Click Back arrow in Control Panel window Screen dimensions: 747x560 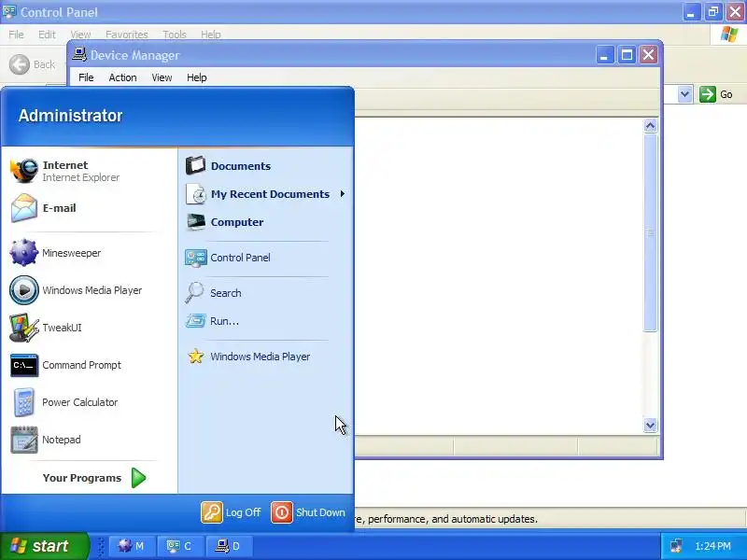(20, 64)
